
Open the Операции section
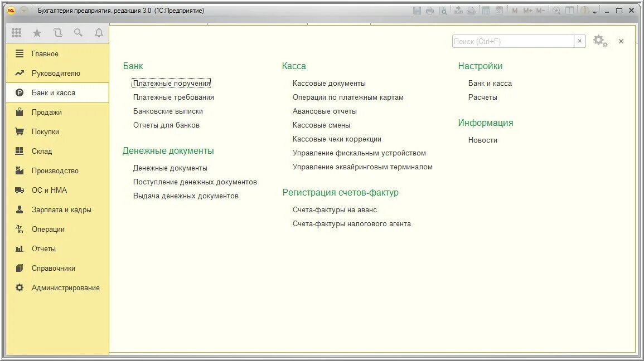[x=57, y=229]
